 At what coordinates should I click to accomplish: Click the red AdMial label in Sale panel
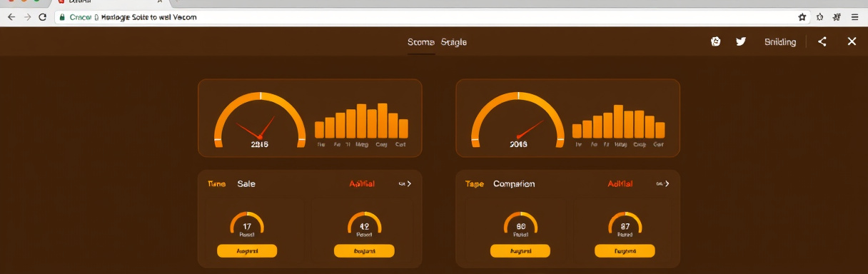click(x=362, y=184)
